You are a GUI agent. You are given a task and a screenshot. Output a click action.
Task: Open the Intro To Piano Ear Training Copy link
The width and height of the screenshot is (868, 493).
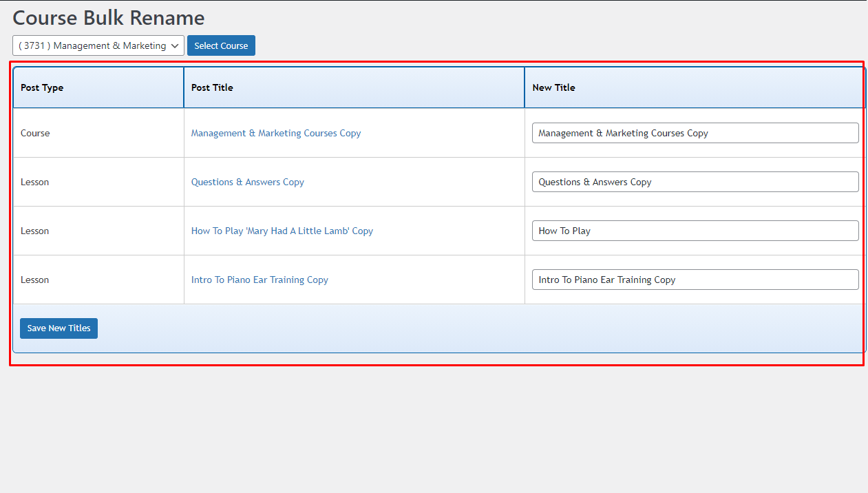coord(260,280)
